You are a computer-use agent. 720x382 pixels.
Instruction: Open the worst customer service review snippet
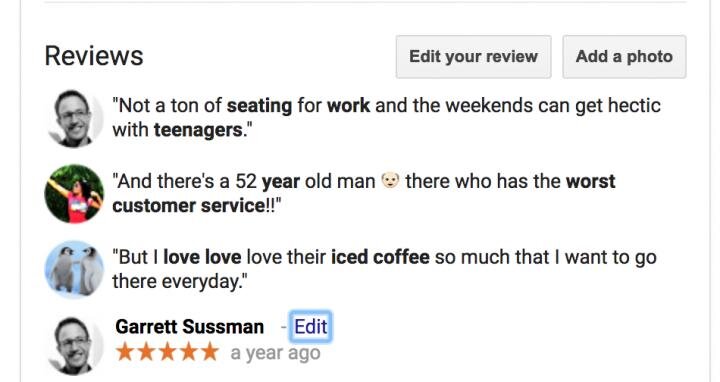click(364, 194)
